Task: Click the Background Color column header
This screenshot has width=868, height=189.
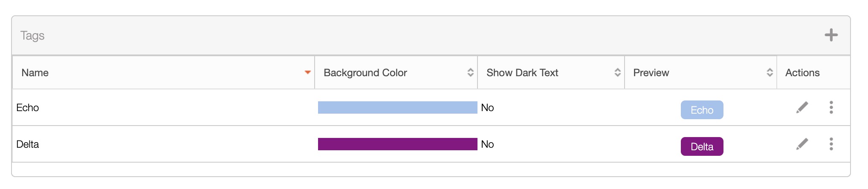Action: (365, 73)
